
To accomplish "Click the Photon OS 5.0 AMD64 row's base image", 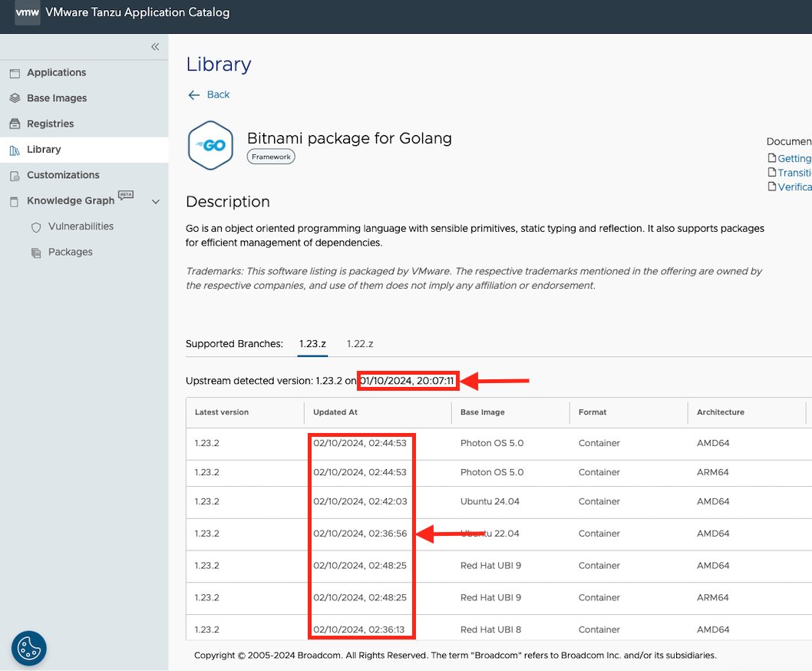I will pos(491,443).
